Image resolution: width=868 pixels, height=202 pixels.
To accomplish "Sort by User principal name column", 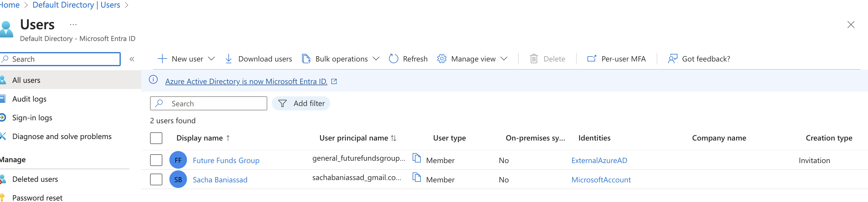I will pyautogui.click(x=358, y=138).
